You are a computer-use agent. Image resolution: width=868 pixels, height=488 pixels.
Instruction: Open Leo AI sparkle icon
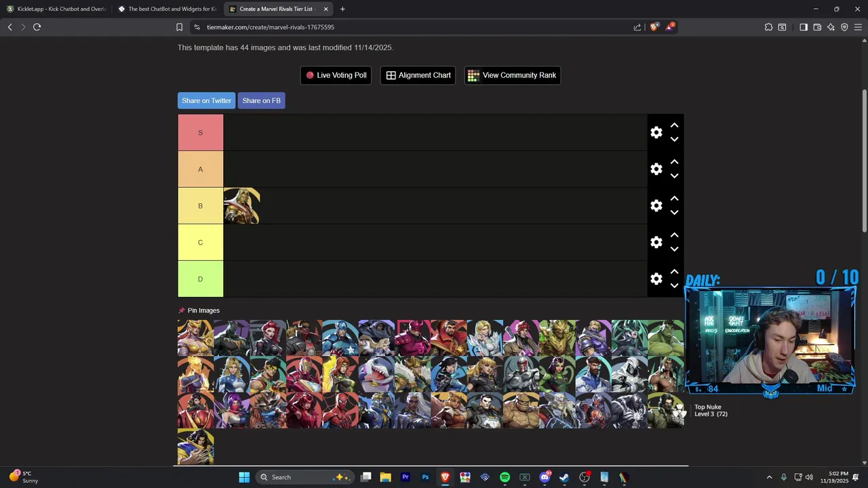click(x=831, y=27)
